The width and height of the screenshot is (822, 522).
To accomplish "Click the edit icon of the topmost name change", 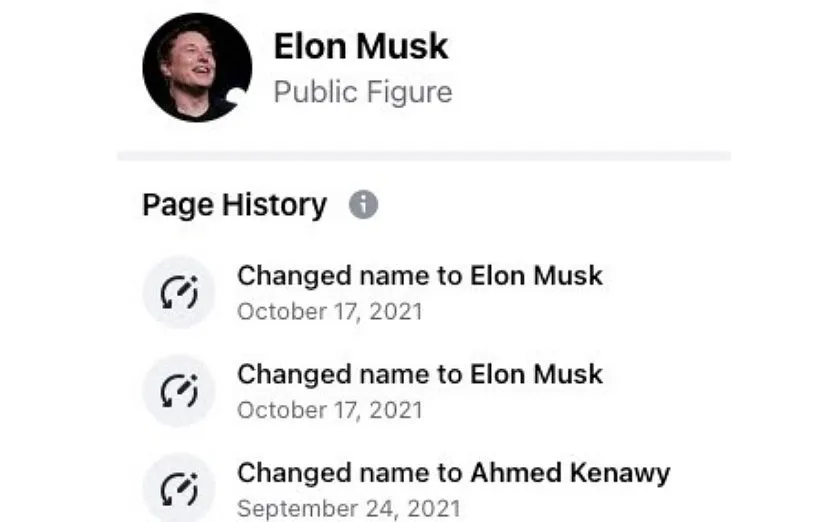I will 180,292.
